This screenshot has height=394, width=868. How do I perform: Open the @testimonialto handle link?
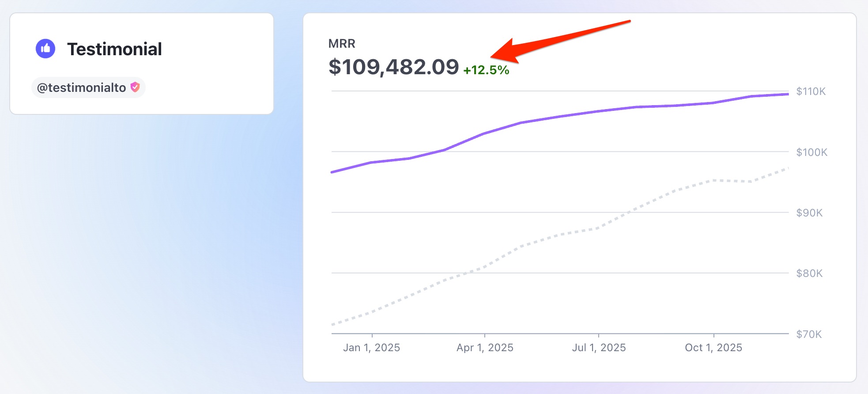82,87
